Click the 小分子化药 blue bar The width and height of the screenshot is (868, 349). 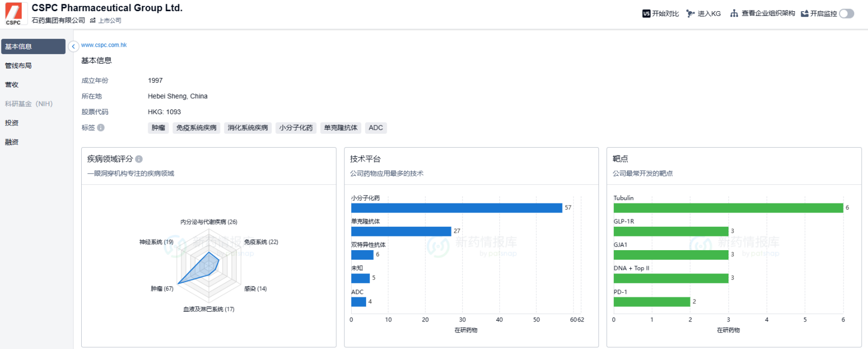[456, 208]
